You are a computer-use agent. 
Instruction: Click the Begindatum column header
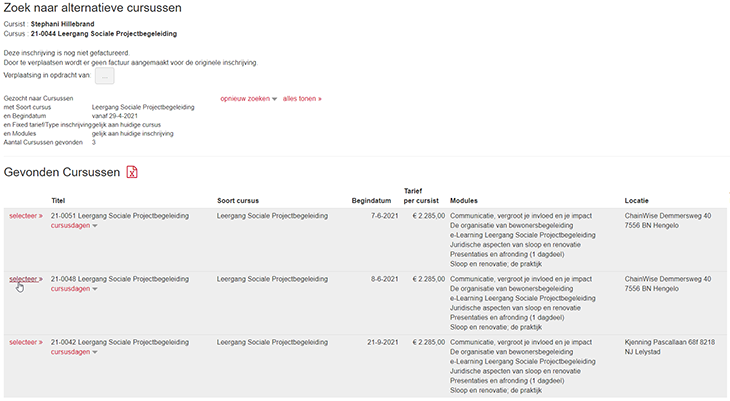click(x=370, y=199)
